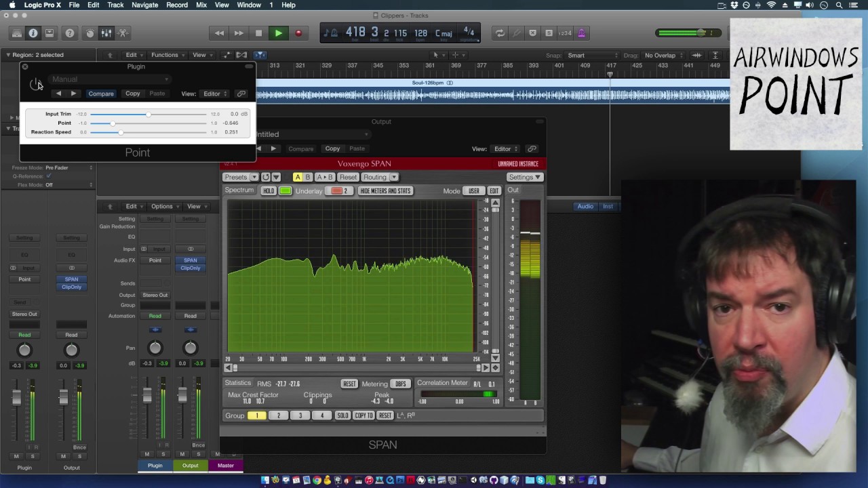Open the Mix menu
This screenshot has width=868, height=488.
tap(201, 5)
